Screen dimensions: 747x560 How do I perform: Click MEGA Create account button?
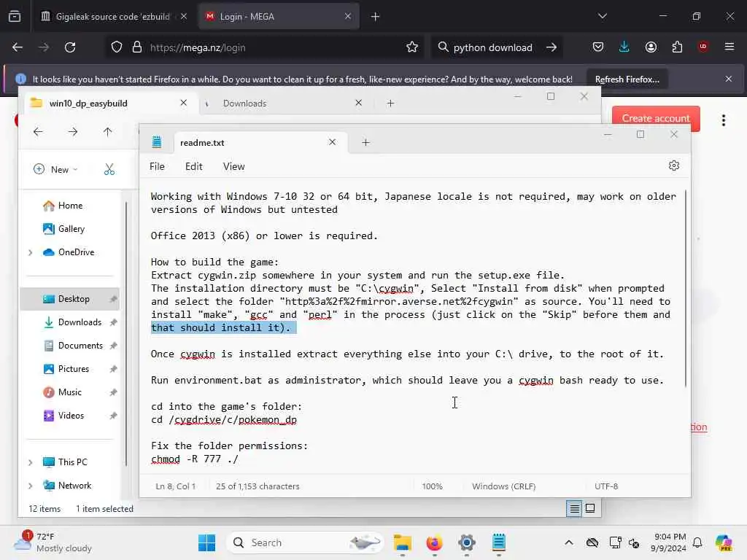point(656,117)
